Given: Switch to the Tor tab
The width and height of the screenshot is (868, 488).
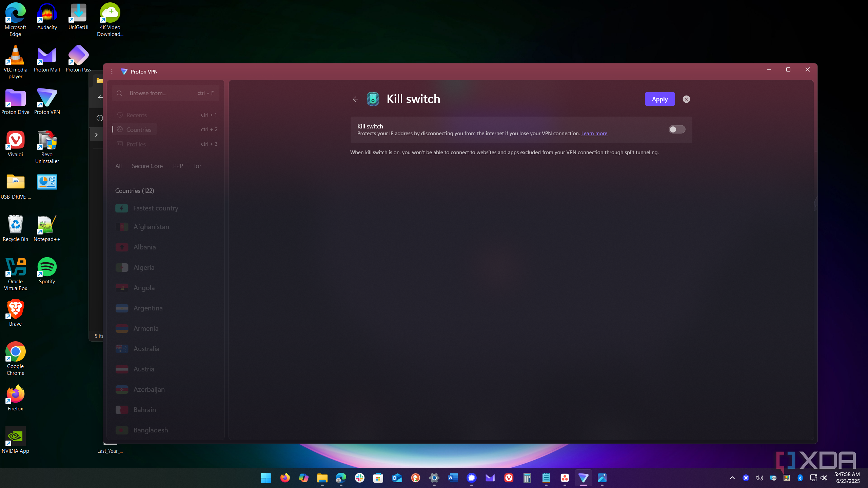Looking at the screenshot, I should 197,166.
